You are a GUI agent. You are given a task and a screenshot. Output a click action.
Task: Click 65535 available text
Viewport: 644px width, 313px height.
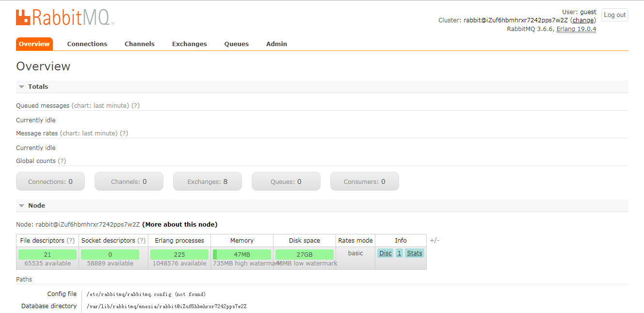pos(48,264)
